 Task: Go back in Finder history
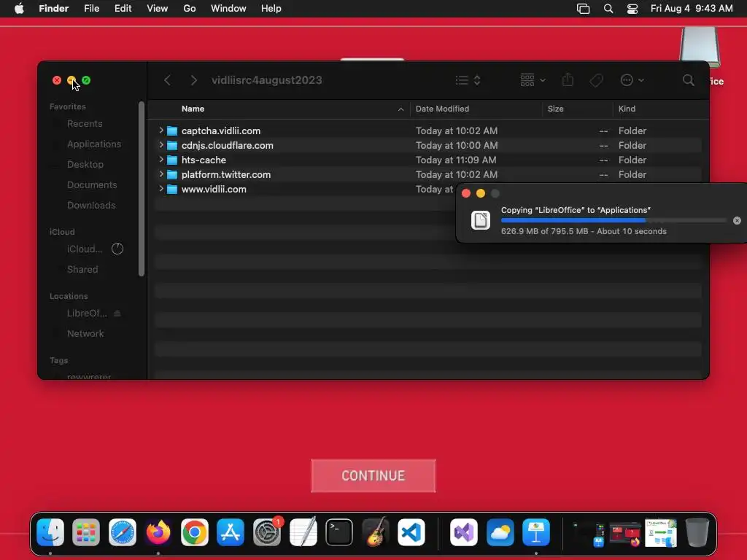tap(167, 80)
